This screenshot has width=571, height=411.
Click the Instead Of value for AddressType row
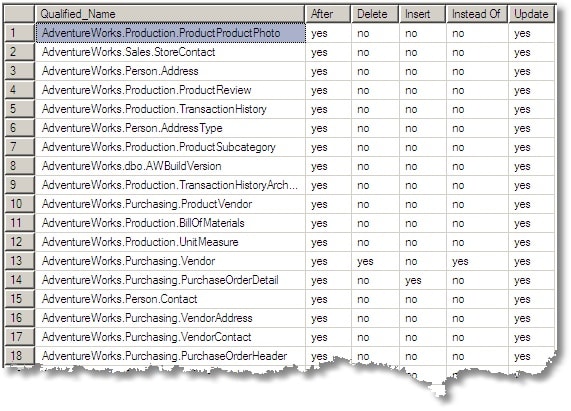(477, 128)
